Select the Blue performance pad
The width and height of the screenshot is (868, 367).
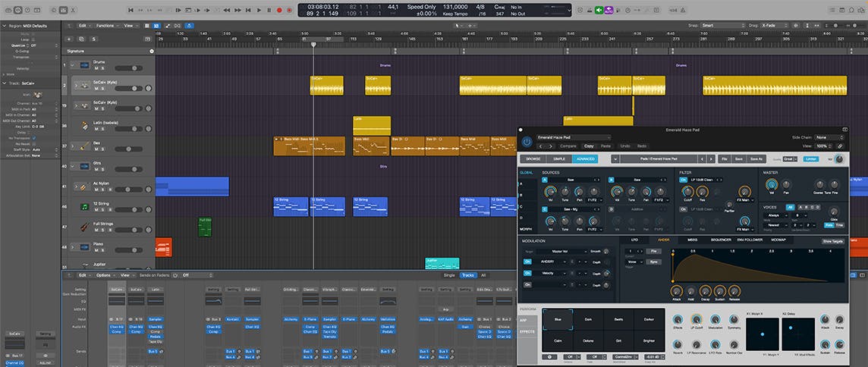pyautogui.click(x=558, y=319)
